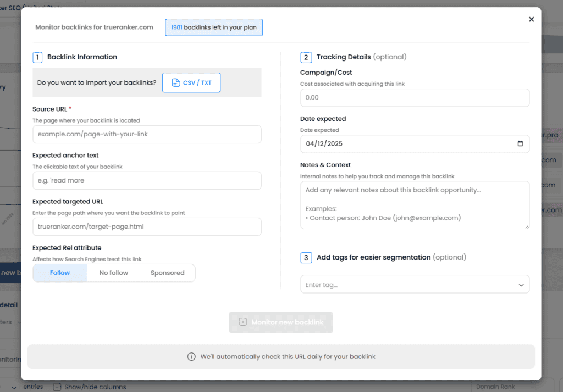Click the step 2 Tracking Details badge
Viewport: 563px width, 392px height.
pyautogui.click(x=306, y=57)
